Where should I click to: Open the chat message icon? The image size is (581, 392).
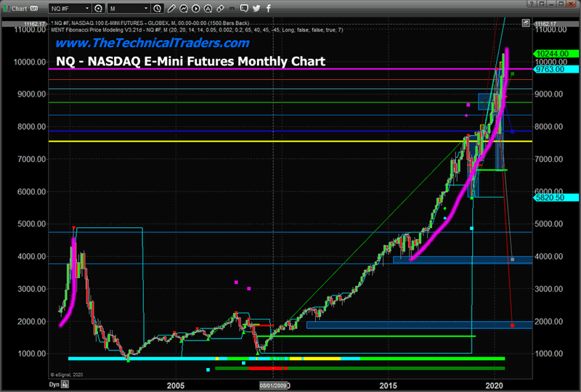click(x=244, y=8)
